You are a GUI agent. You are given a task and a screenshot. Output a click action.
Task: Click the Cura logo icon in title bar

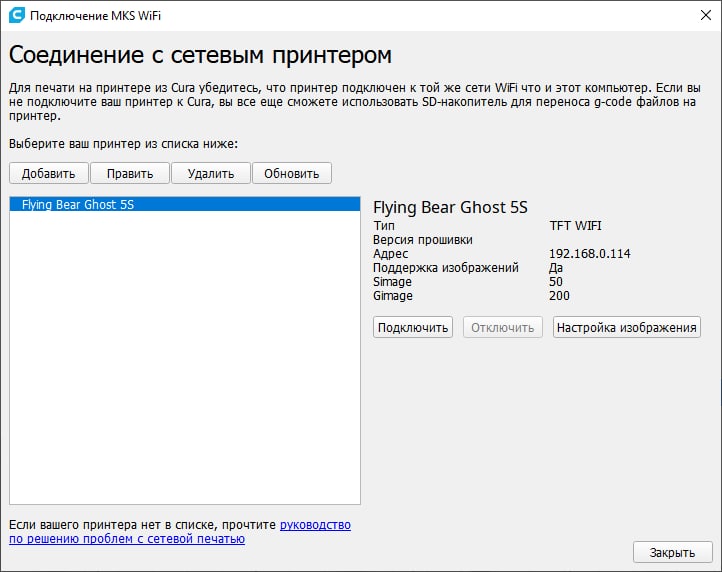(x=16, y=15)
